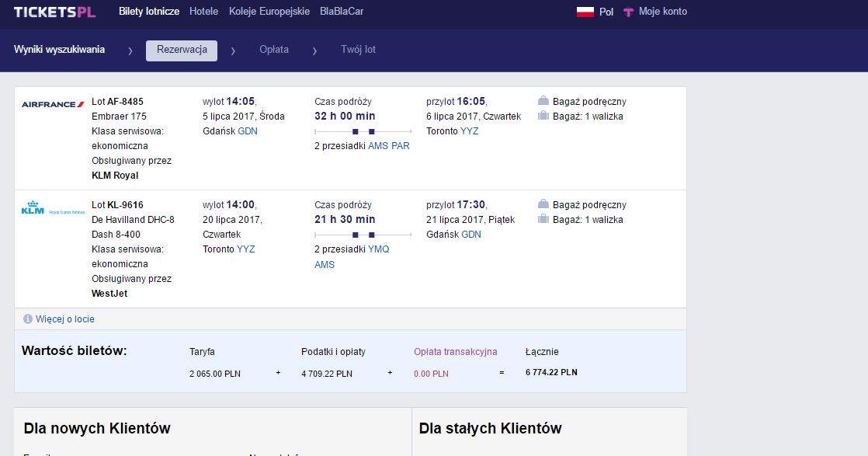Click the suitcase icon for flight KL-9616
Screen dimensions: 868x456
tap(543, 219)
